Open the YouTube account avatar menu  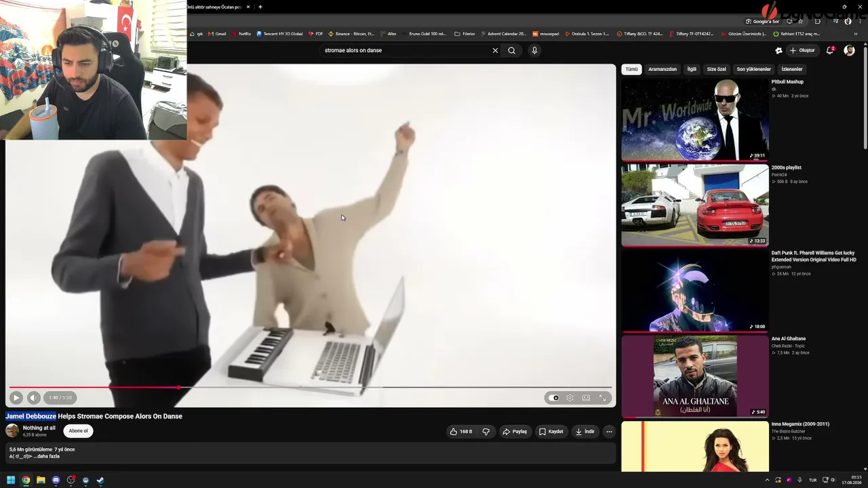849,50
